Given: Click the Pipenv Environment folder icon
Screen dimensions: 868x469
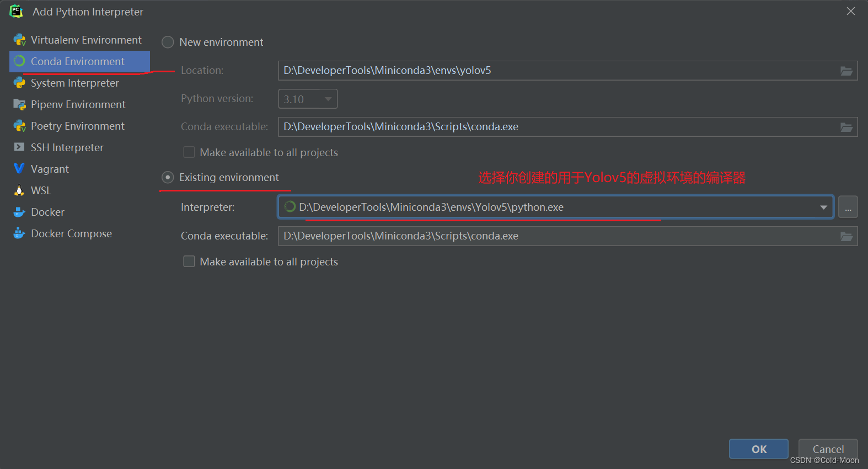Looking at the screenshot, I should [20, 104].
